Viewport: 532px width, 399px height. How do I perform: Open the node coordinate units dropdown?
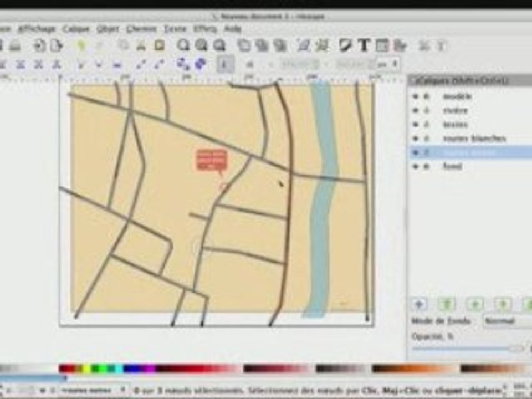388,64
